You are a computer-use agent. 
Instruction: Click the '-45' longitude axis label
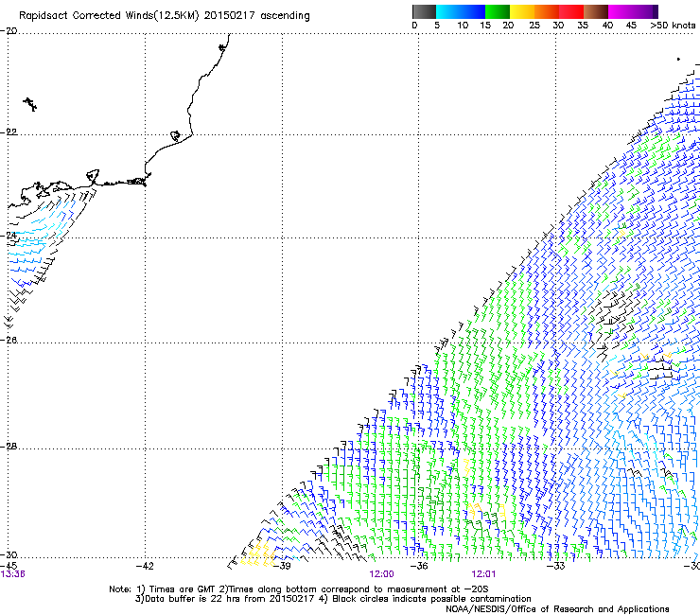[x=9, y=567]
